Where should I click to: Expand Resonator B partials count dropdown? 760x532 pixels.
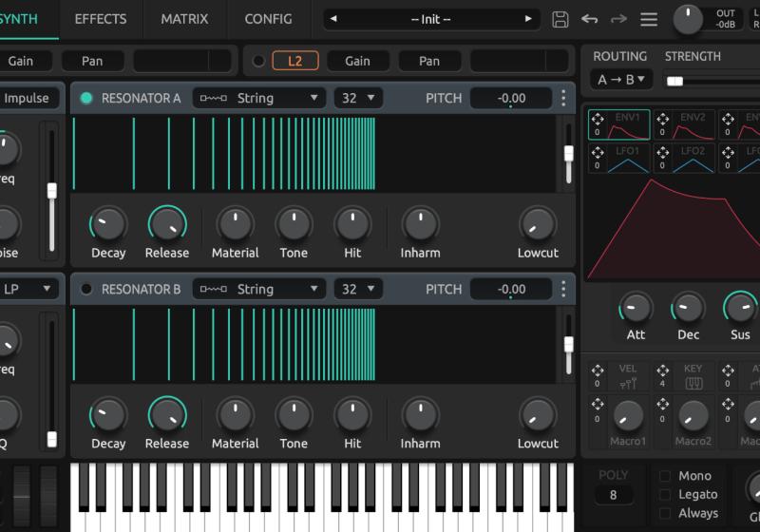[358, 289]
